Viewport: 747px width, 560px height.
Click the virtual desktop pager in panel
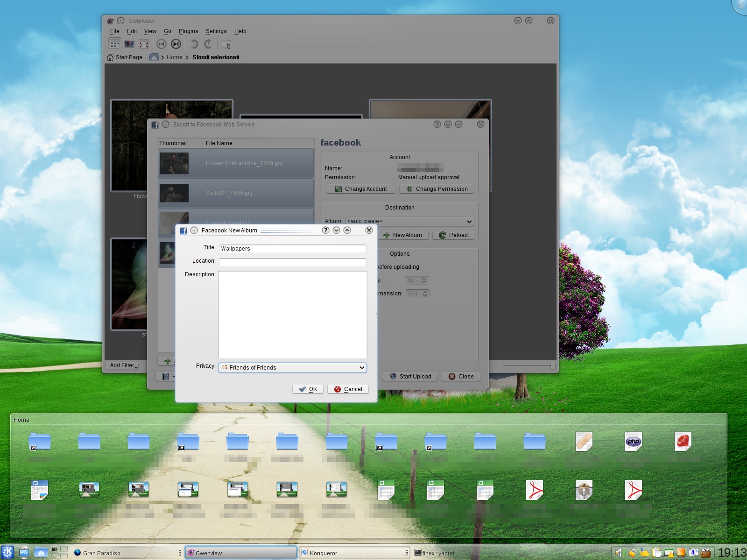pyautogui.click(x=59, y=553)
